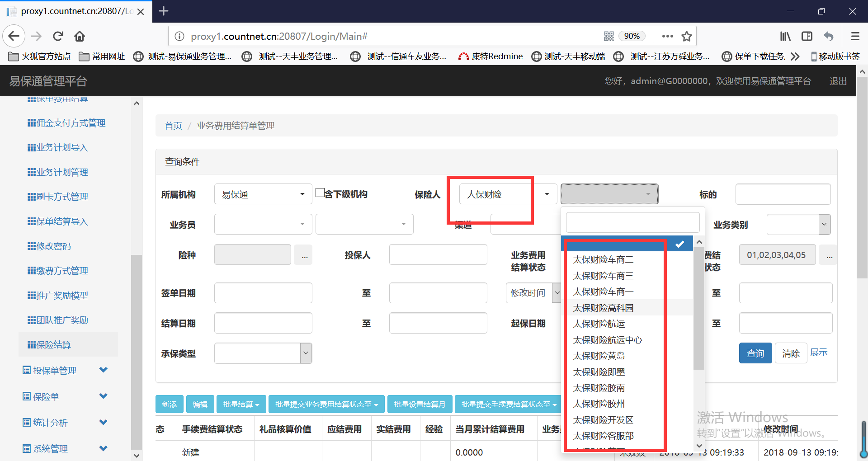
Task: Select 太保财险高科园 from the list
Action: 603,308
